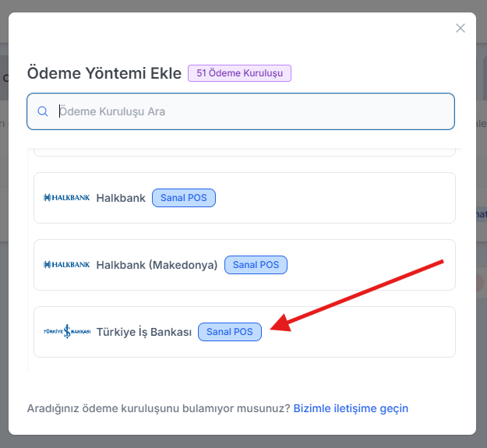Click the Halkbank logo in first row

(x=67, y=198)
